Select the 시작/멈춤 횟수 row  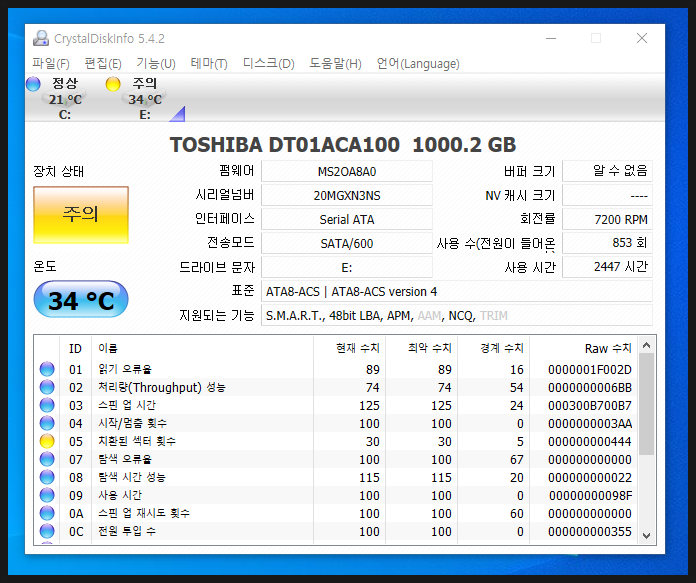pos(336,423)
